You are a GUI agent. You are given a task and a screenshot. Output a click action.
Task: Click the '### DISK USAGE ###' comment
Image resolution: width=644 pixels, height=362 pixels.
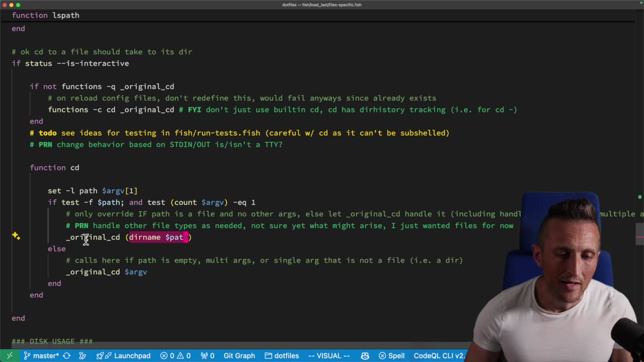[52, 341]
